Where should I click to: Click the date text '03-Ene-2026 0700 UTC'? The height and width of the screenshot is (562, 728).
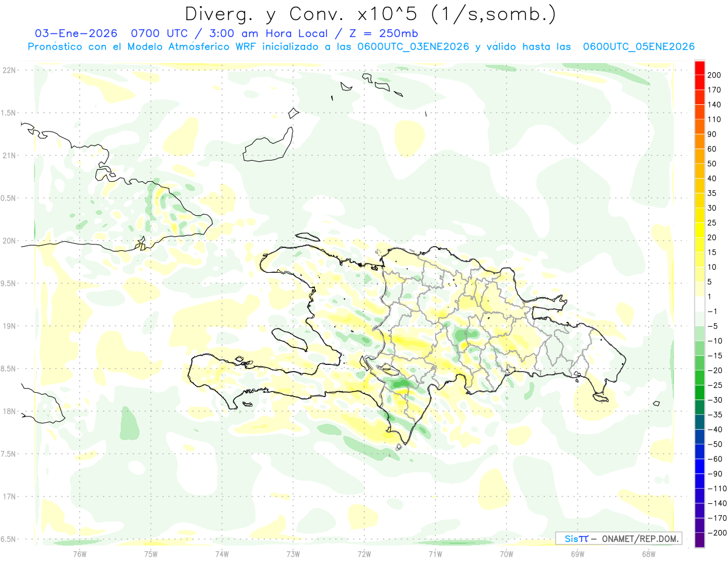tap(110, 33)
